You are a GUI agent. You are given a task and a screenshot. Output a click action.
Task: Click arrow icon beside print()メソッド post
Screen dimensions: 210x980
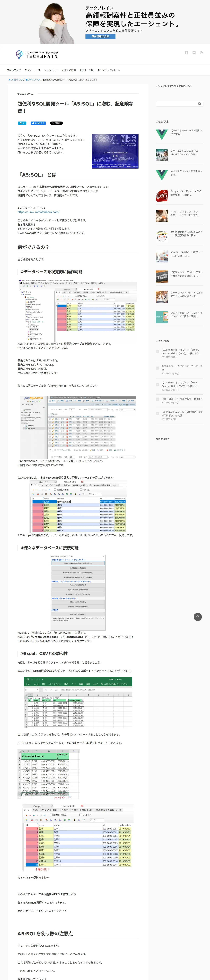(157, 413)
